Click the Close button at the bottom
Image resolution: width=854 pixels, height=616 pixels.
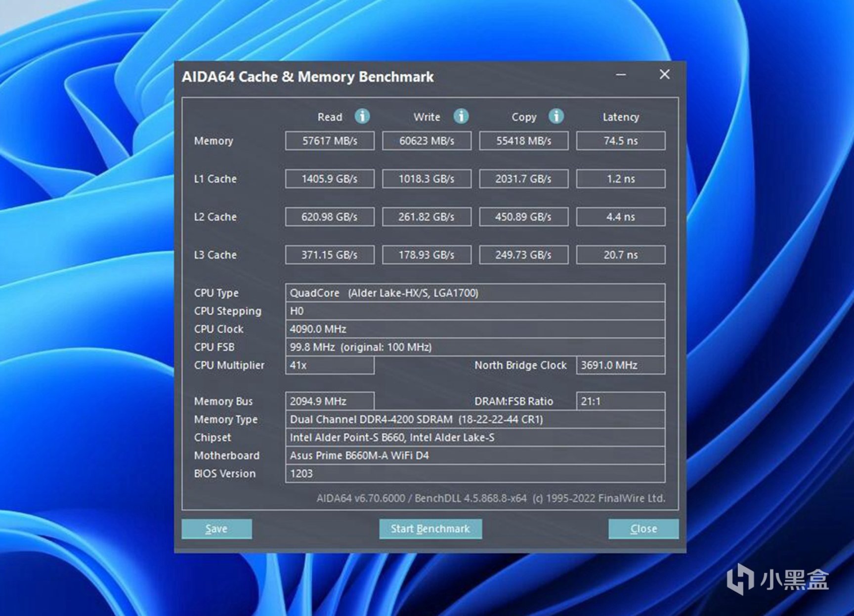pos(643,529)
